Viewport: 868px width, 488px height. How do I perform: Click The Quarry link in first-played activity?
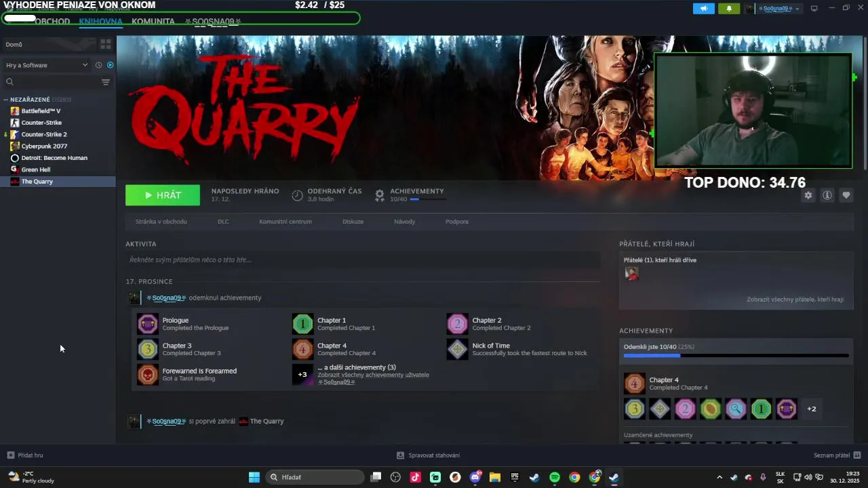click(x=267, y=422)
